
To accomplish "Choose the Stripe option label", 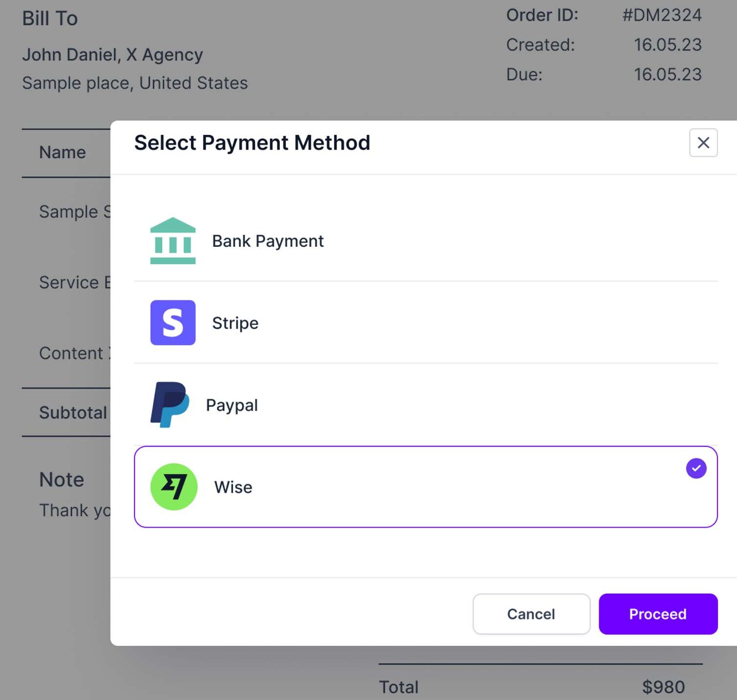I will coord(235,323).
